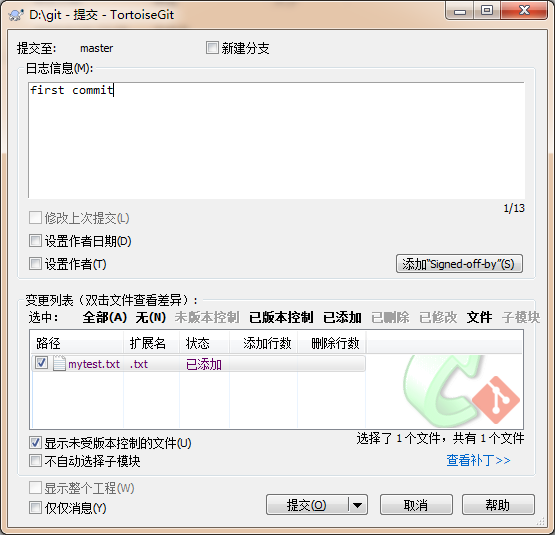Open the 提交(O) button dropdown arrow
This screenshot has width=555, height=535.
point(357,505)
